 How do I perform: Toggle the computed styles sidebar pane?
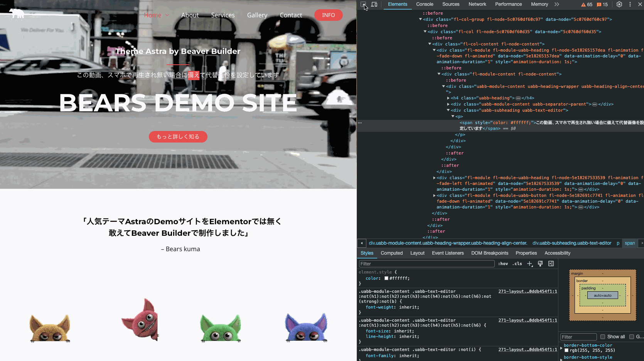click(551, 264)
